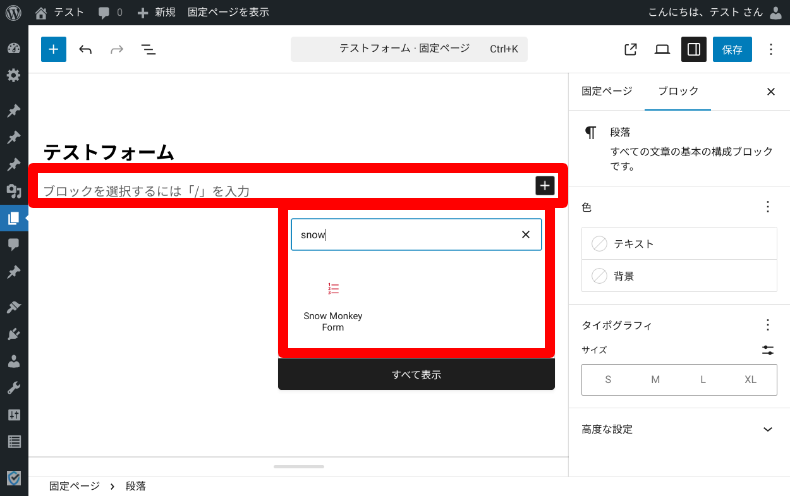Switch to 固定ページ tab

pyautogui.click(x=607, y=91)
